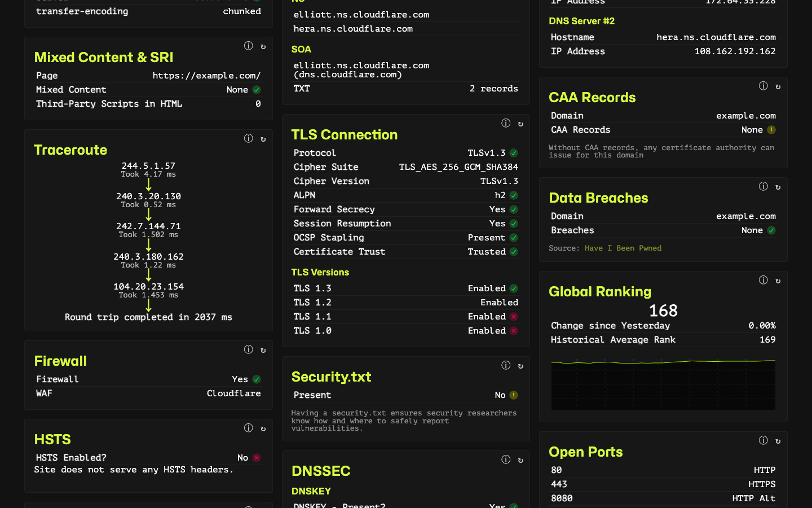
Task: Re-run the Traceroute check
Action: [263, 139]
